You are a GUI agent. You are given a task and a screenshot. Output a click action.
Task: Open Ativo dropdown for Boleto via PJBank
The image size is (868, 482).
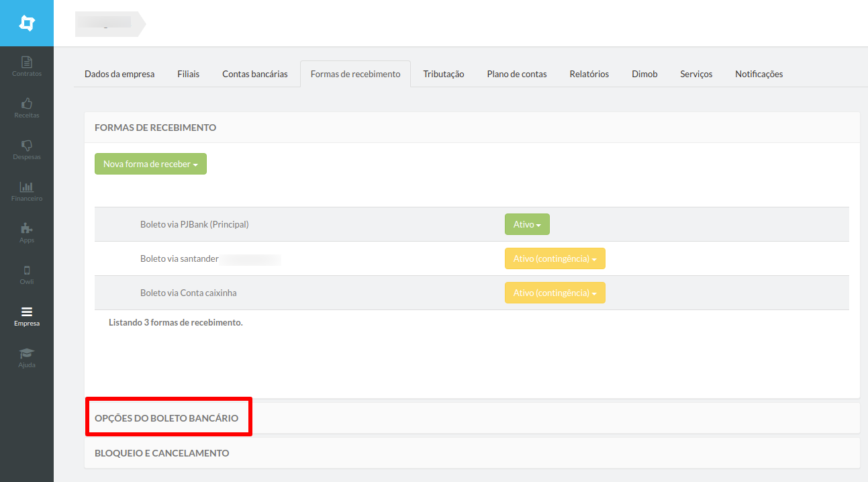(527, 224)
